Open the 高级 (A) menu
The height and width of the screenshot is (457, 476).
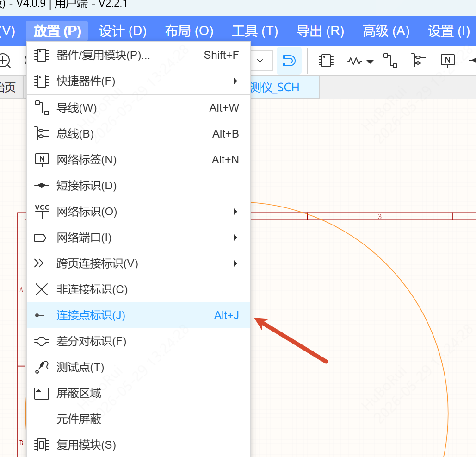click(x=386, y=31)
